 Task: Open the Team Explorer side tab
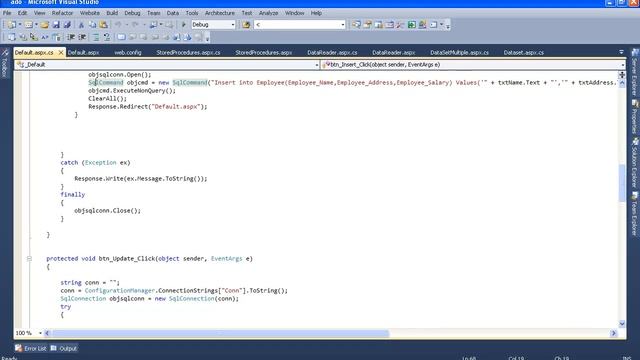(x=635, y=214)
